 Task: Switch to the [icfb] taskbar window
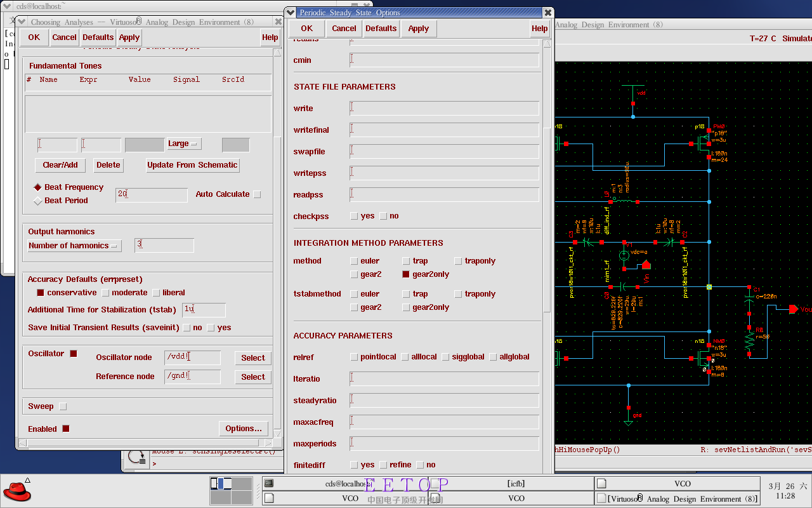tap(516, 484)
